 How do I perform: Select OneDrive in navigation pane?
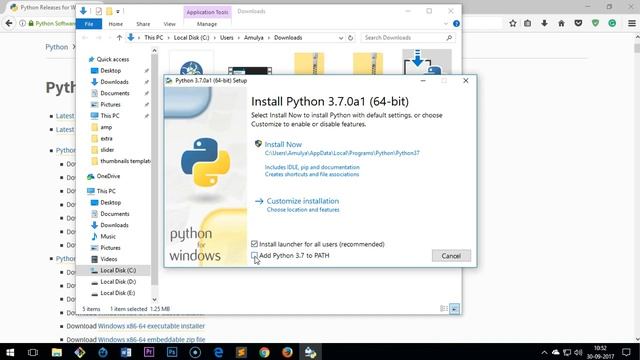108,176
